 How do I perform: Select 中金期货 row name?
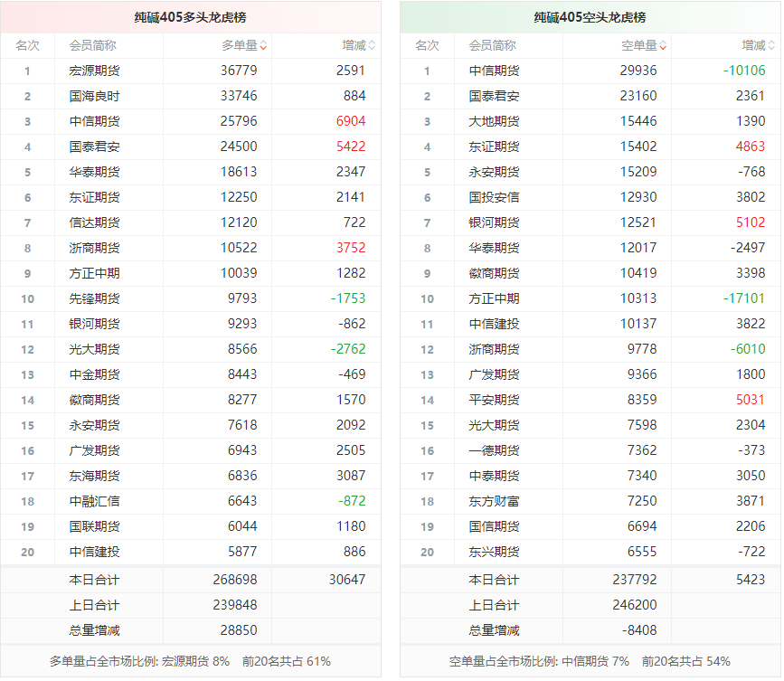[x=95, y=374]
